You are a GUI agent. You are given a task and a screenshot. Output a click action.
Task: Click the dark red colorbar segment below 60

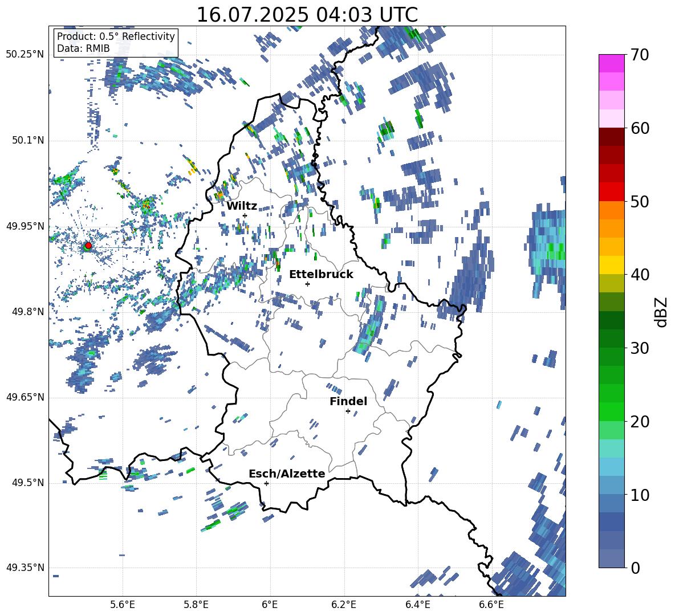tap(611, 136)
